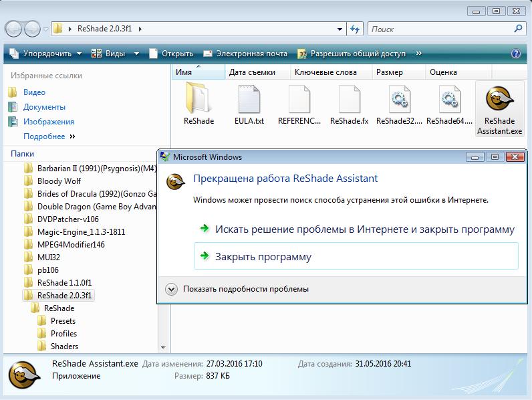Click Открыть toolbar button
532x400 pixels.
point(171,54)
